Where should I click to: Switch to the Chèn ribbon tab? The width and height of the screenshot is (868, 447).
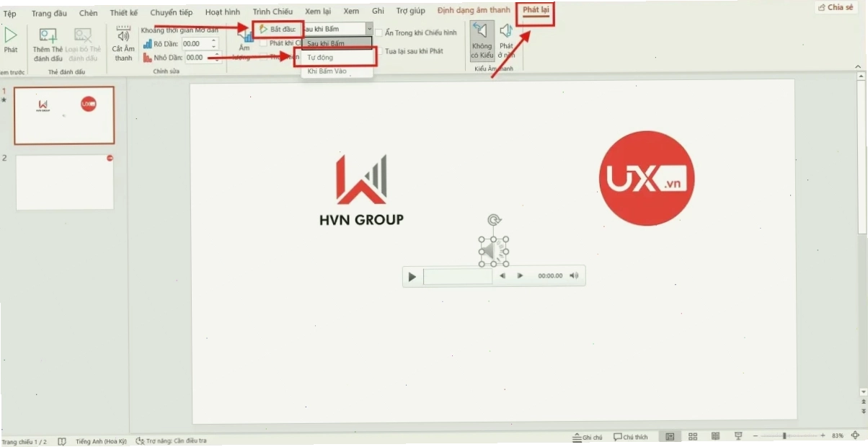89,13
